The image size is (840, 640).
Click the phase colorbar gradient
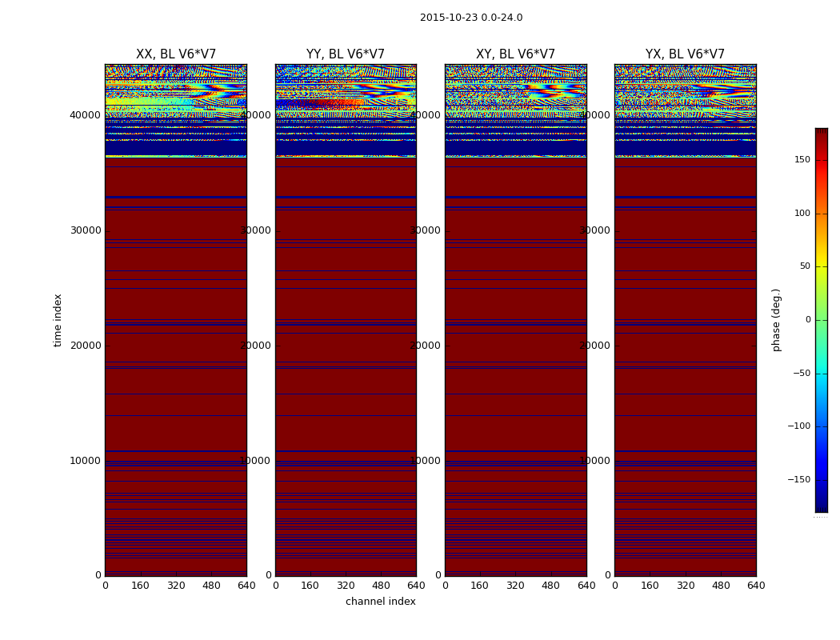click(x=821, y=320)
